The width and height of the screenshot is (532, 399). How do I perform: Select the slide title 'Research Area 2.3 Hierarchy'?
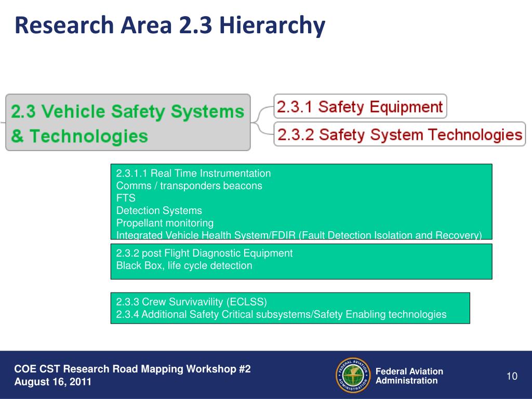click(x=170, y=26)
